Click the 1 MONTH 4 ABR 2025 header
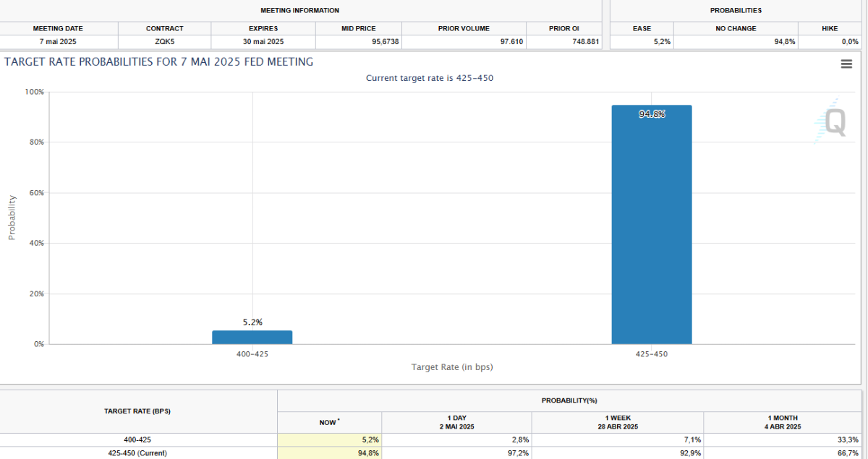 [x=783, y=422]
